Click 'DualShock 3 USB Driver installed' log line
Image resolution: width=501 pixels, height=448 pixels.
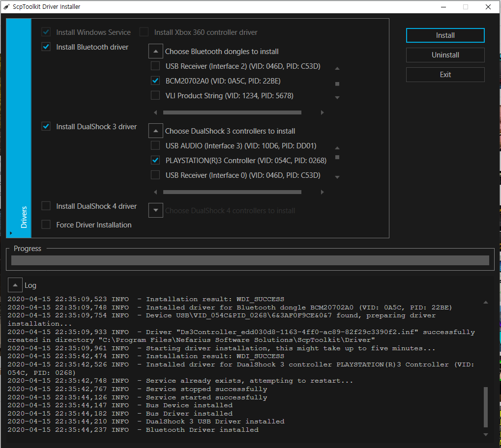pos(146,421)
